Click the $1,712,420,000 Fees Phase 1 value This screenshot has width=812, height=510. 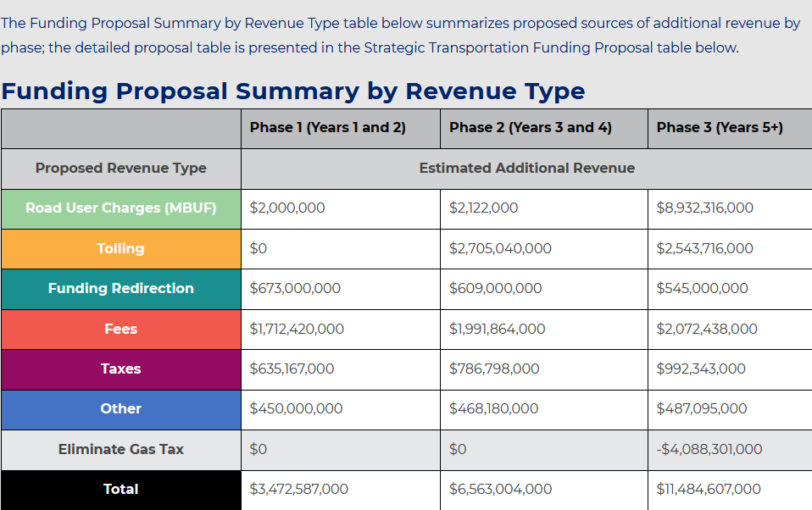coord(297,329)
